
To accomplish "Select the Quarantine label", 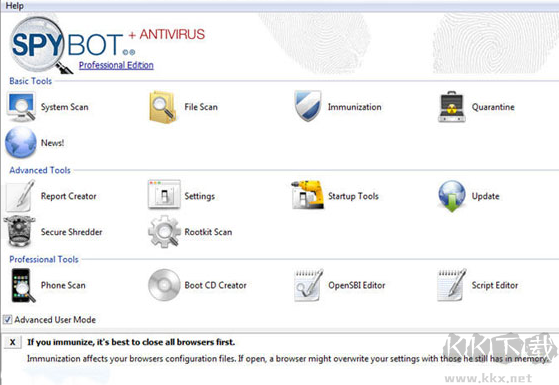I will click(x=493, y=107).
